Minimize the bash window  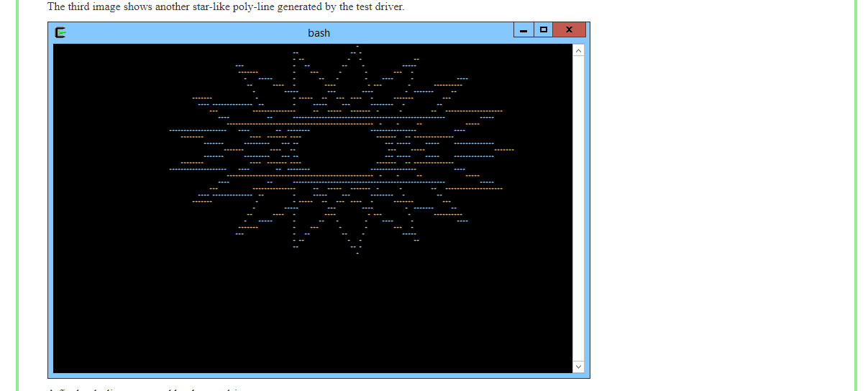[x=524, y=29]
